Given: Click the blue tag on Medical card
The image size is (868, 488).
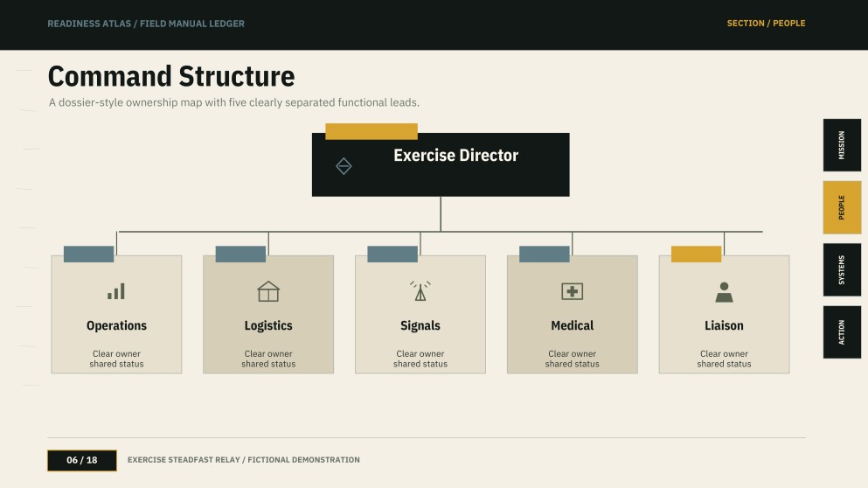Looking at the screenshot, I should point(545,254).
